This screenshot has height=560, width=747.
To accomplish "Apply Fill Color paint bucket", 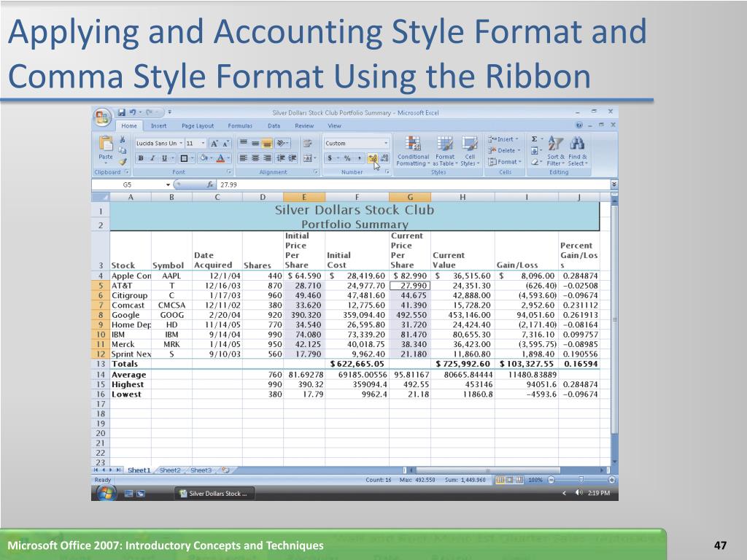I will pyautogui.click(x=204, y=158).
